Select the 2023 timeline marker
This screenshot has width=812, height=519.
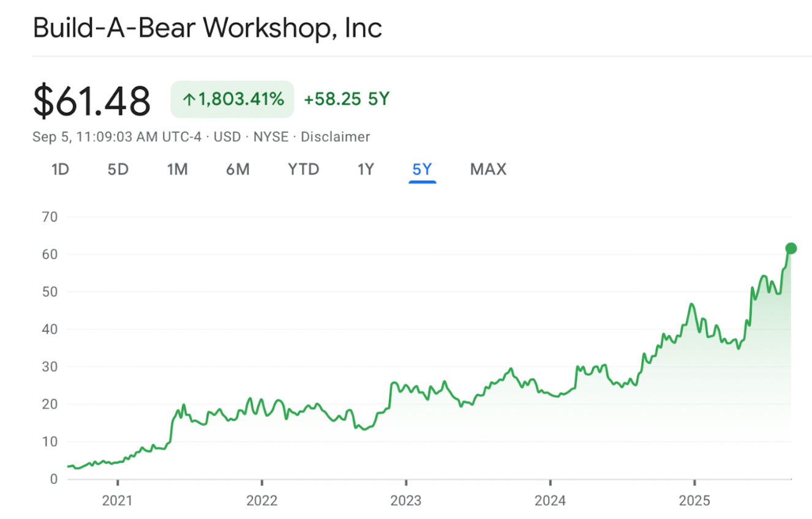pos(406,501)
